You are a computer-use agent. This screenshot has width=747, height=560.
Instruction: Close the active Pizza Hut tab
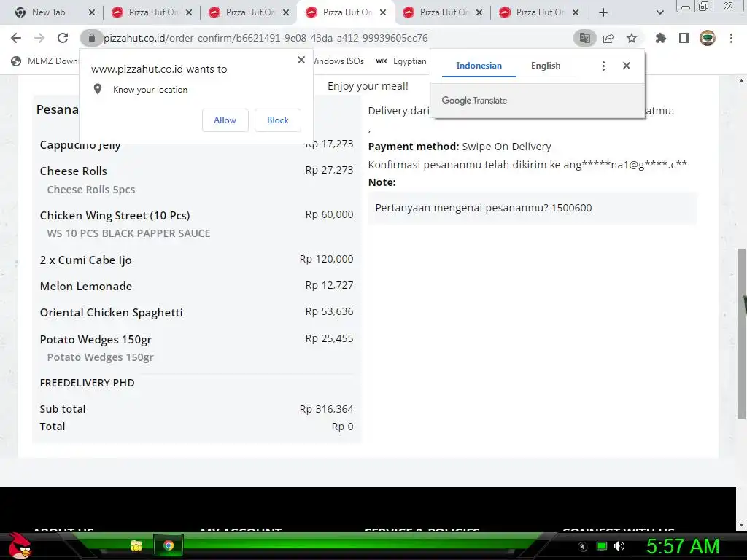383,12
